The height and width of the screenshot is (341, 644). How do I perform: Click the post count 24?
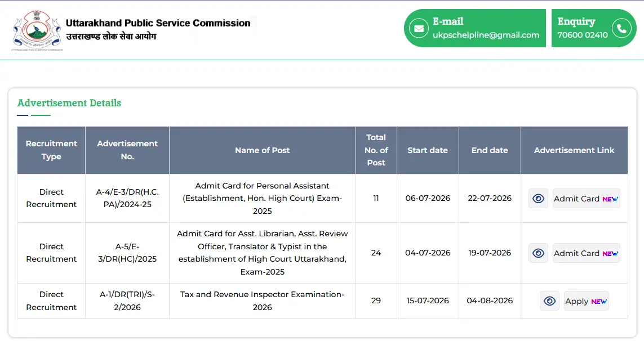tap(376, 253)
